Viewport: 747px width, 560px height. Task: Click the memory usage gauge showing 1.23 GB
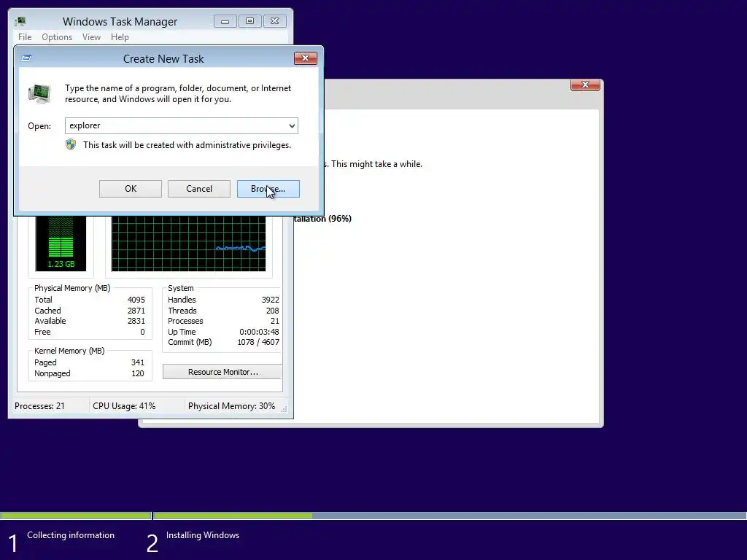(x=61, y=244)
